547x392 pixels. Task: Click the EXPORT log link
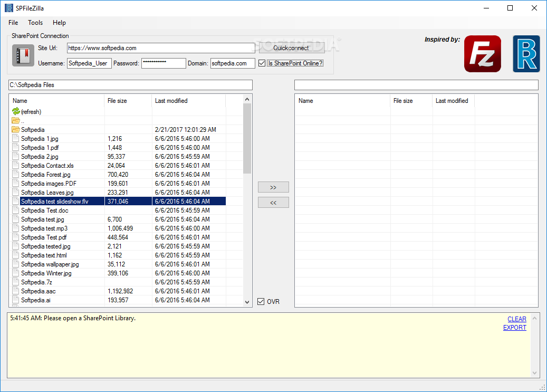pos(514,328)
